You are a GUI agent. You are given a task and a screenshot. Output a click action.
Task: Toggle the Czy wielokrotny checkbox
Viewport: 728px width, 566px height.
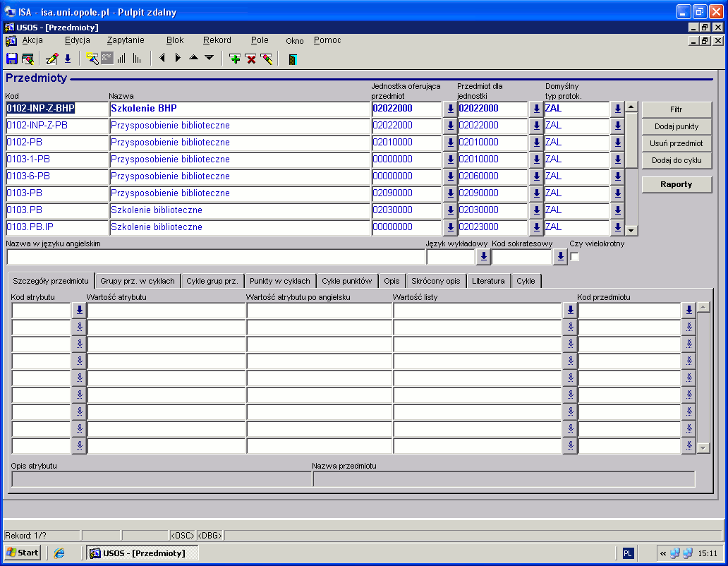(575, 256)
